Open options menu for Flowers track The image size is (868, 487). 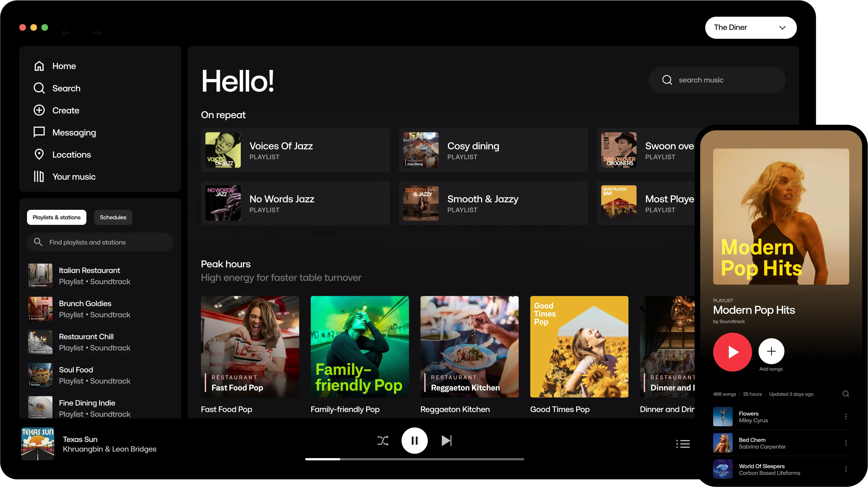point(845,417)
